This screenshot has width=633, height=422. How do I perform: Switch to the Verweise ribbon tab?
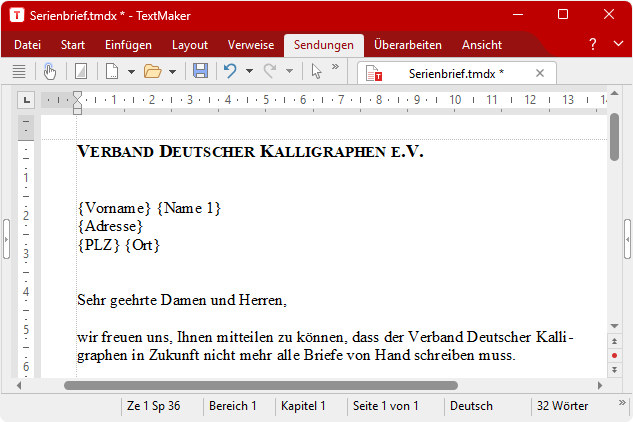coord(251,44)
